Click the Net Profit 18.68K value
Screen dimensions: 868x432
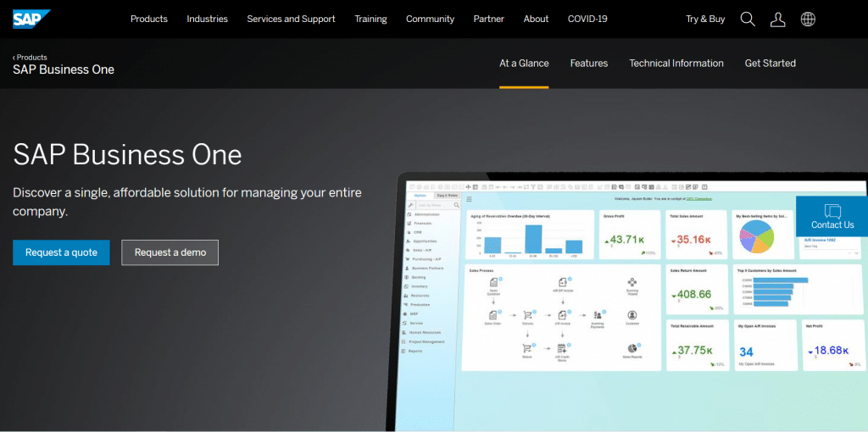click(832, 350)
